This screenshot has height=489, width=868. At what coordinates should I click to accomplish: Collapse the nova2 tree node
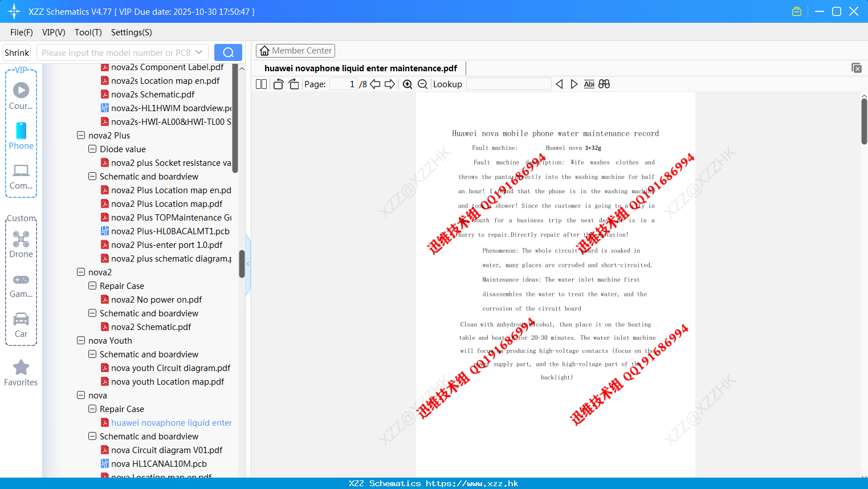coord(81,272)
